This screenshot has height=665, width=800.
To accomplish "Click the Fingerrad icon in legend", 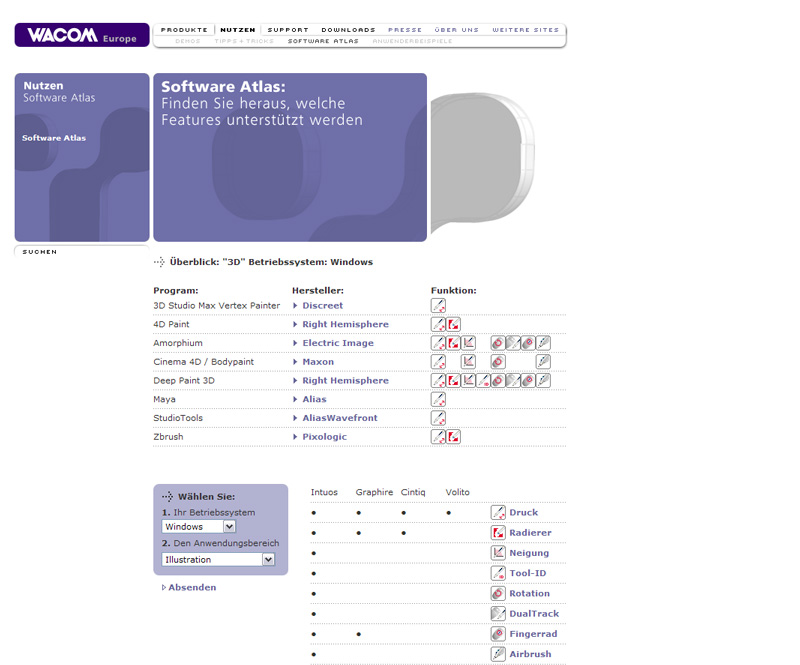I will [498, 634].
